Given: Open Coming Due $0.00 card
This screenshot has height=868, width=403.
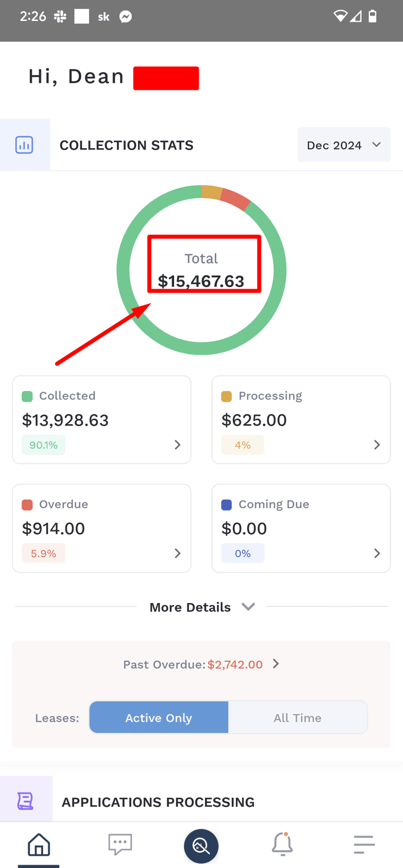Looking at the screenshot, I should pyautogui.click(x=301, y=528).
